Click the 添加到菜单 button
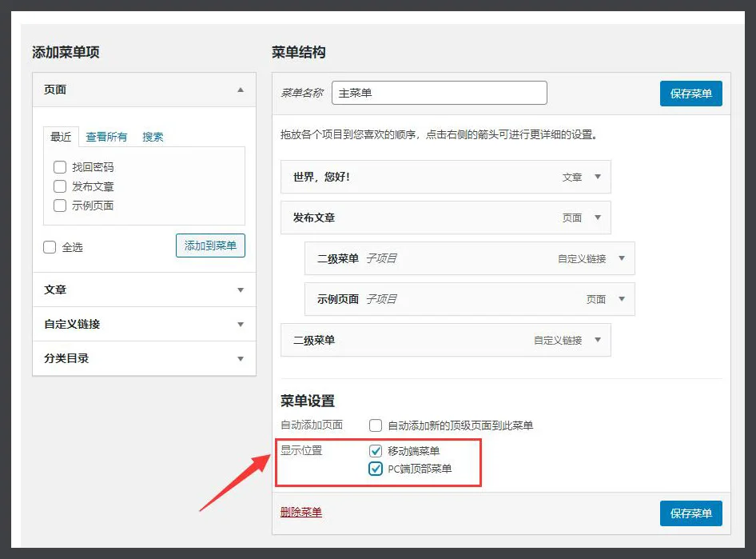 click(210, 246)
